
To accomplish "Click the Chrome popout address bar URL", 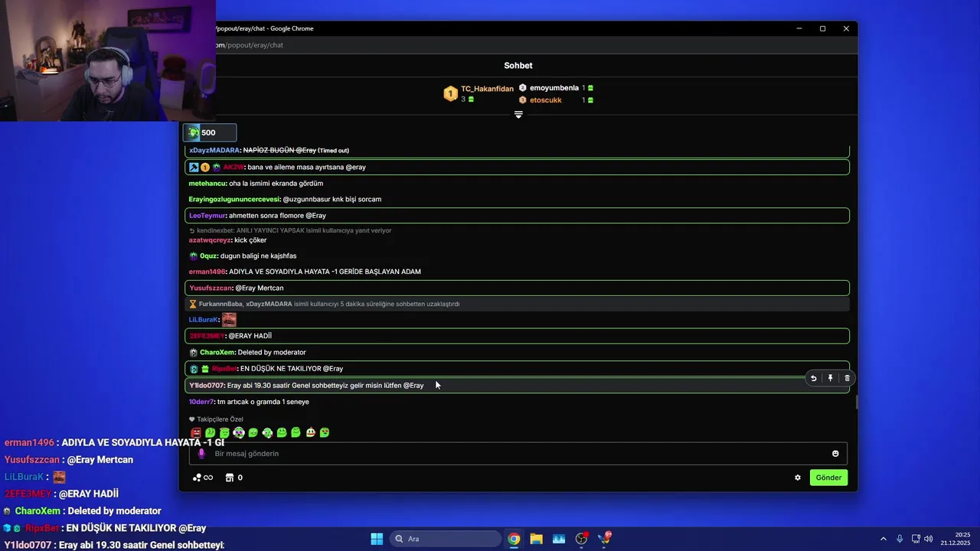I will [x=250, y=45].
